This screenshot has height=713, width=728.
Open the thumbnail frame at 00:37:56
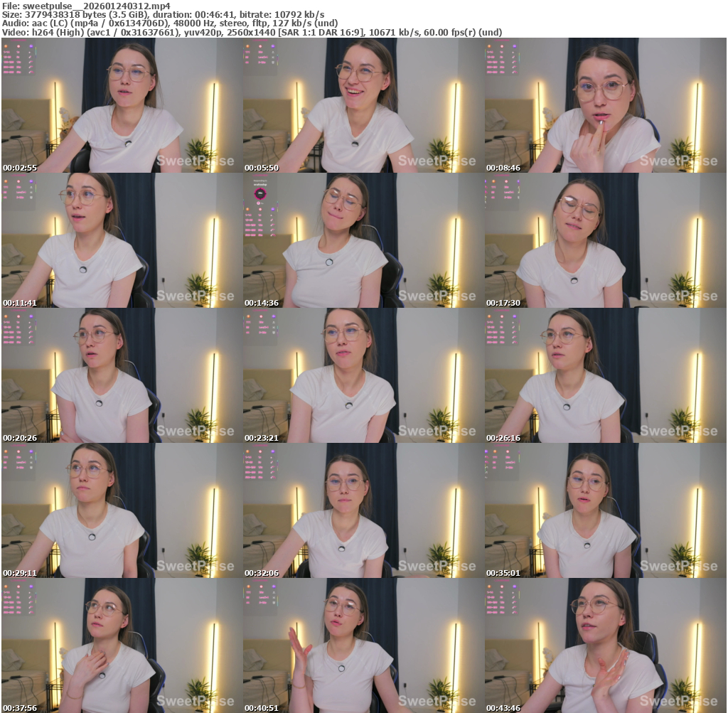click(122, 645)
